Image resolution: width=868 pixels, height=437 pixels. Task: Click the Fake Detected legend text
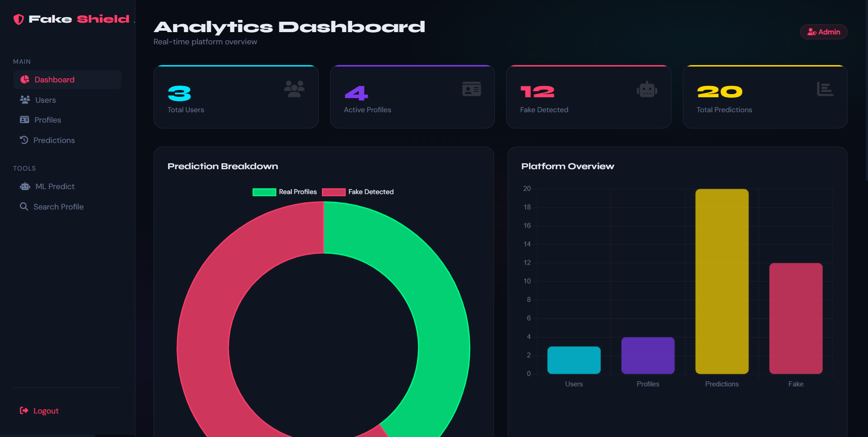371,192
